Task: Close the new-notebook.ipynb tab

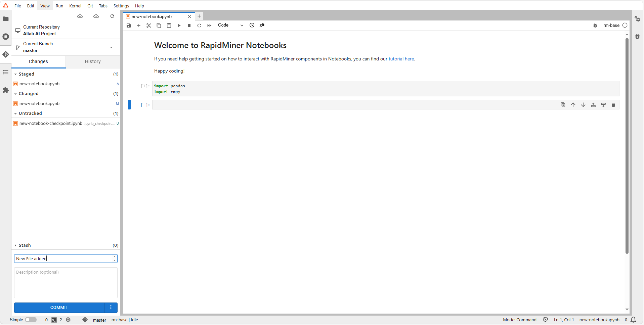Action: pos(189,16)
